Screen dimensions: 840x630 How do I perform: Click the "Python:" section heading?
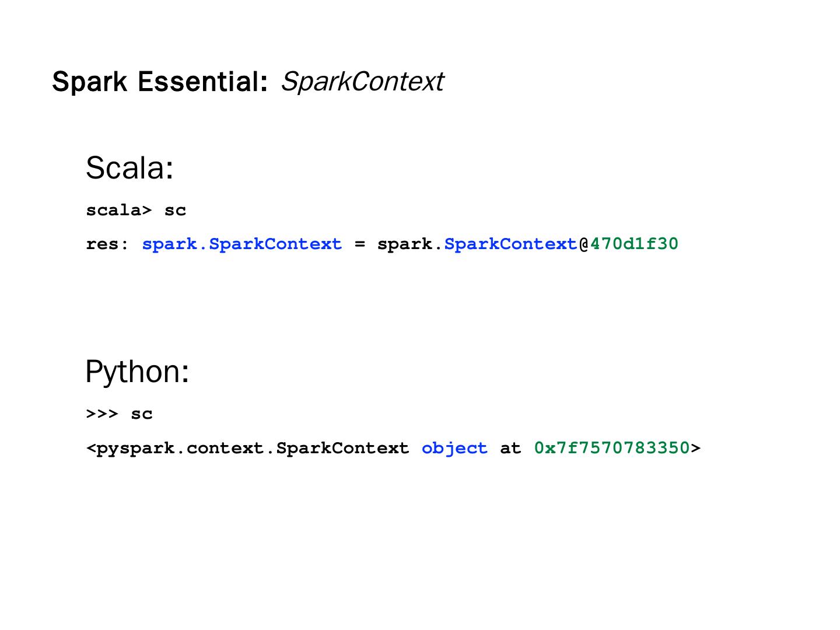click(137, 372)
